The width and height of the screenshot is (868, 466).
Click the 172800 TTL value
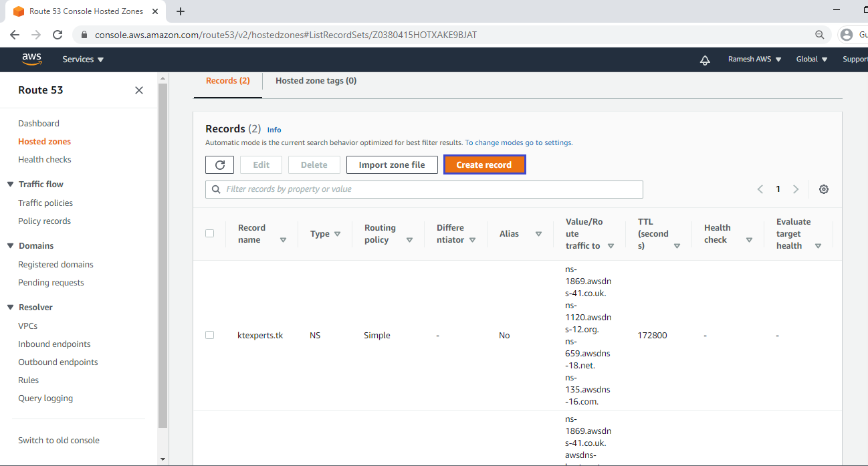tap(652, 336)
